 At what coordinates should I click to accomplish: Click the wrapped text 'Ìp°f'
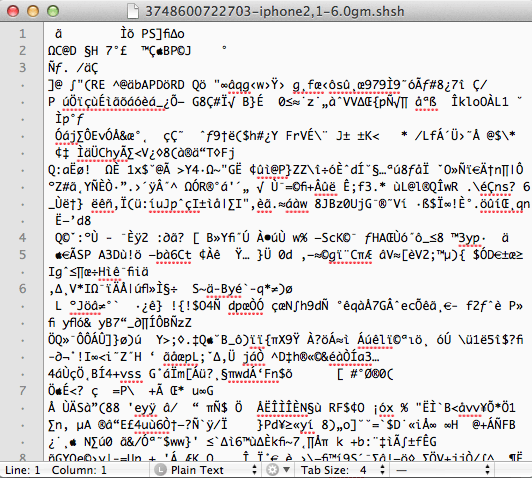(x=70, y=119)
